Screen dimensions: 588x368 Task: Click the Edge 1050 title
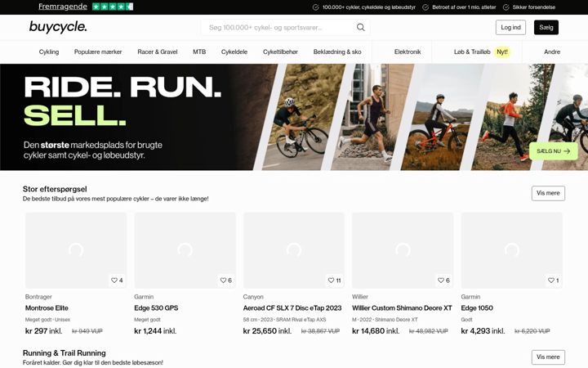tap(477, 308)
